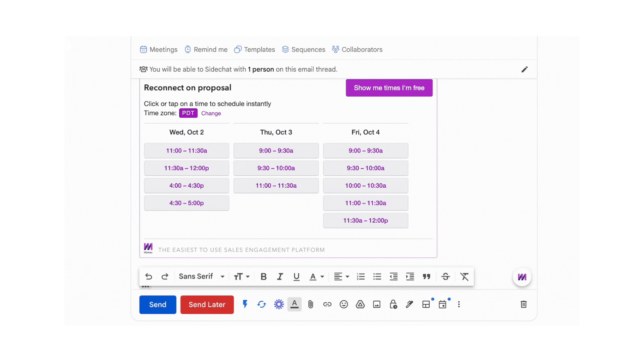Click the blue Send button
This screenshot has width=644, height=362.
tap(158, 304)
